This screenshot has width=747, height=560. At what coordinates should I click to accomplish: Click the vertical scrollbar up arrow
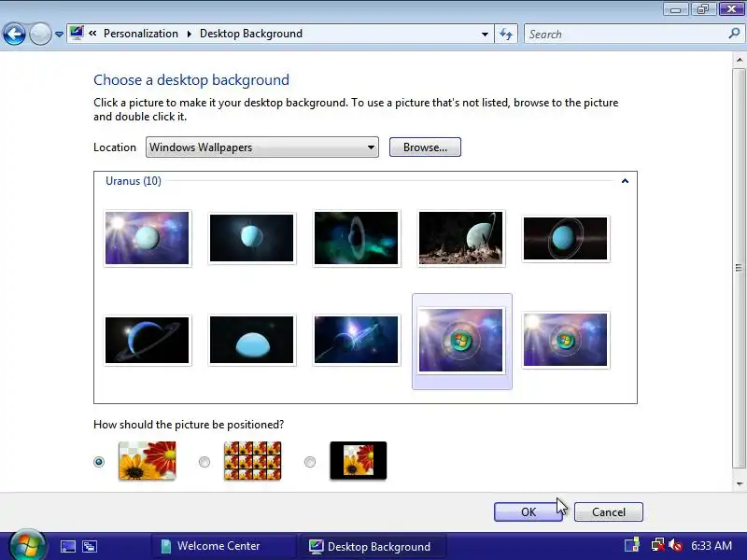click(740, 60)
